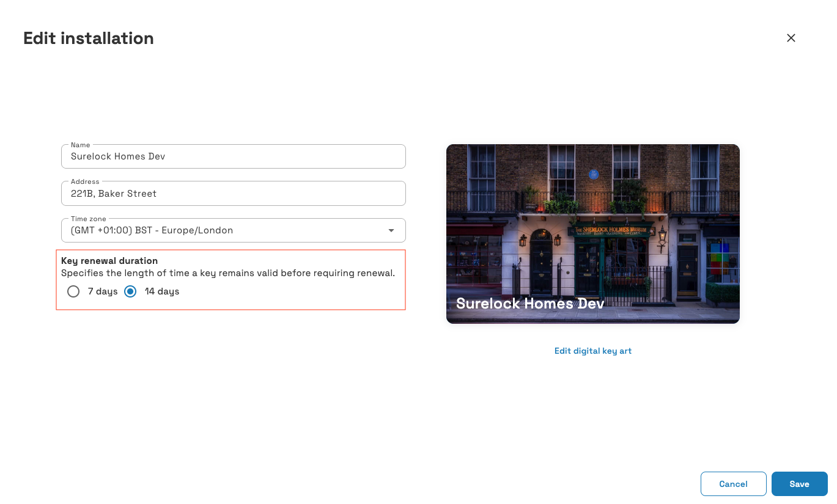Save the installation changes
Viewport: 837px width, 504px height.
(800, 484)
